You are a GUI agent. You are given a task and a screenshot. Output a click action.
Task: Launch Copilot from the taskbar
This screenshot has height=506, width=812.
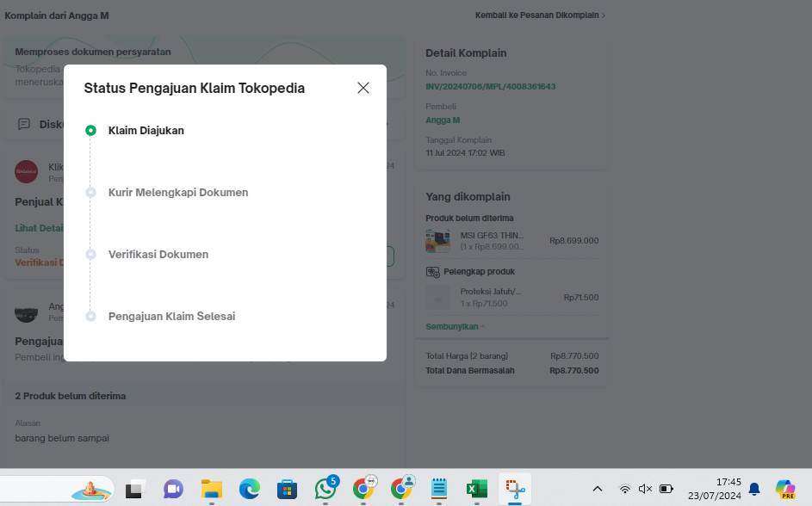(x=785, y=490)
